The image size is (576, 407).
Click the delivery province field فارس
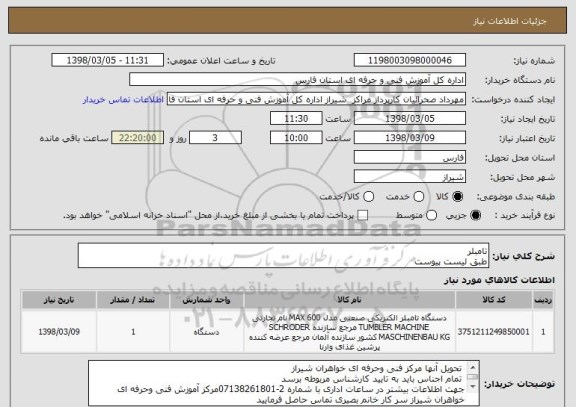[x=410, y=158]
